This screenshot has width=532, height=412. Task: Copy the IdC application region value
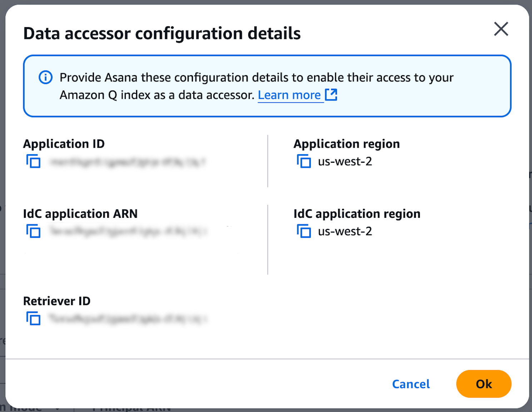pyautogui.click(x=304, y=231)
